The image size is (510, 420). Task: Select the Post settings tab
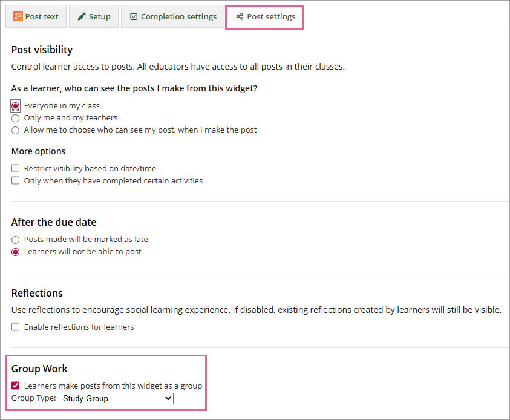tap(264, 17)
